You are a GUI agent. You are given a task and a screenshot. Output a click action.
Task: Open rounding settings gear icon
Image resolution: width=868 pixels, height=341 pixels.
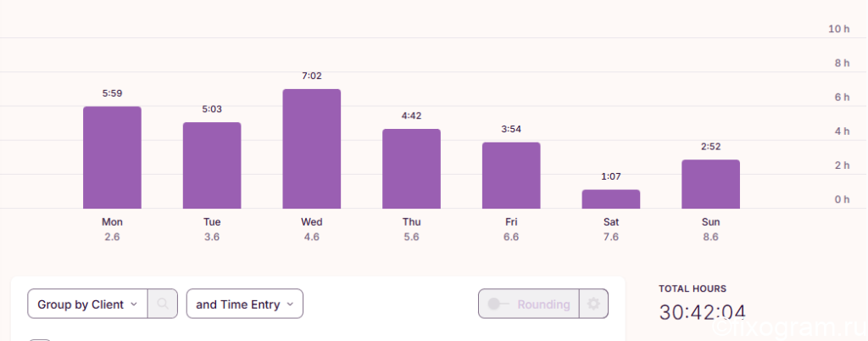593,304
